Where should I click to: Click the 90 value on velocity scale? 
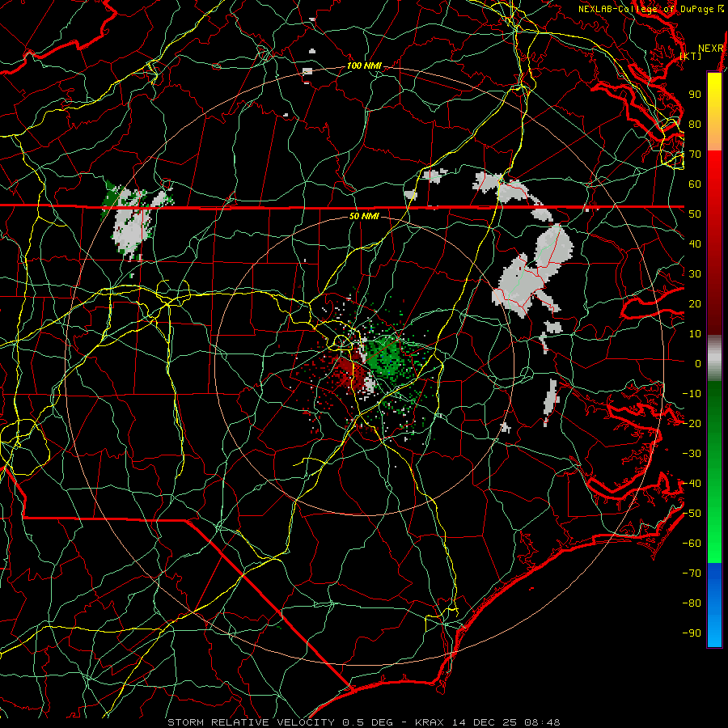(x=695, y=95)
